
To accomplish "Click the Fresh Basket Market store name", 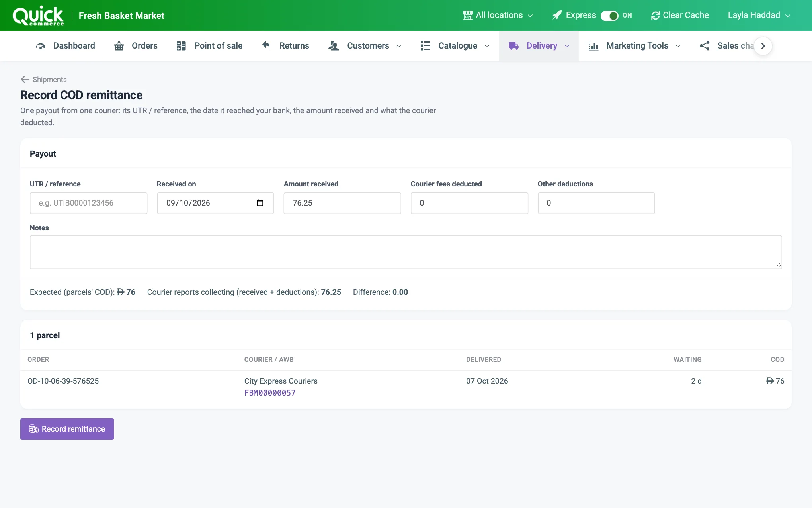I will pyautogui.click(x=121, y=16).
